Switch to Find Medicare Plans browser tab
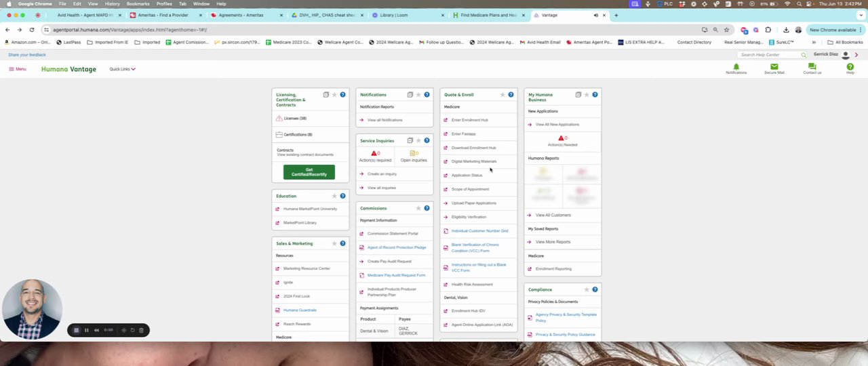 point(488,15)
